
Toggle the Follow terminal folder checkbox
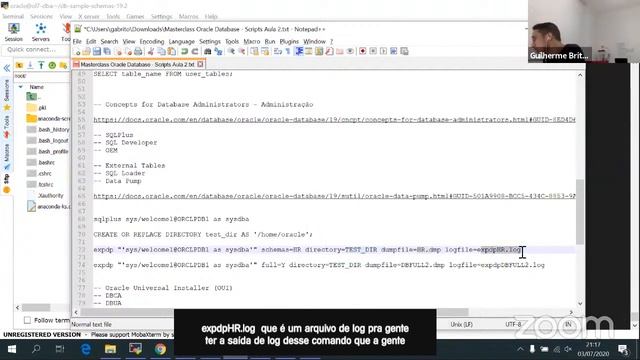[x=27, y=320]
